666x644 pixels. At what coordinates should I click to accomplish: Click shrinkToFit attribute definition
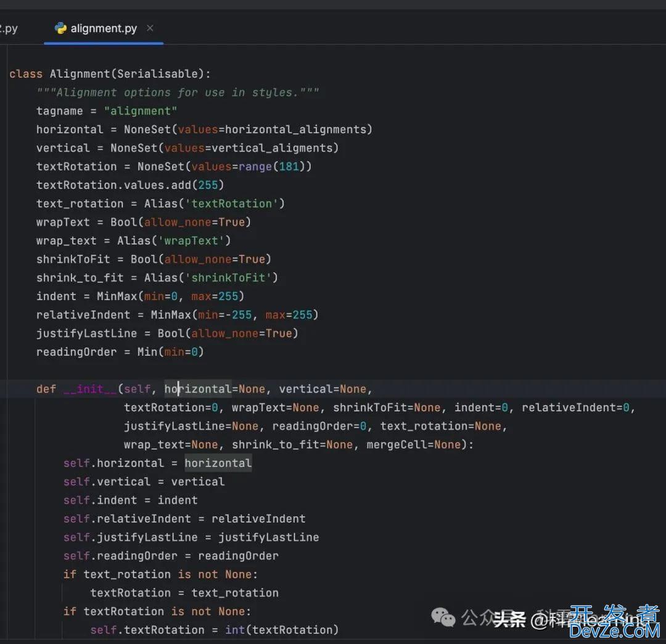(x=73, y=259)
